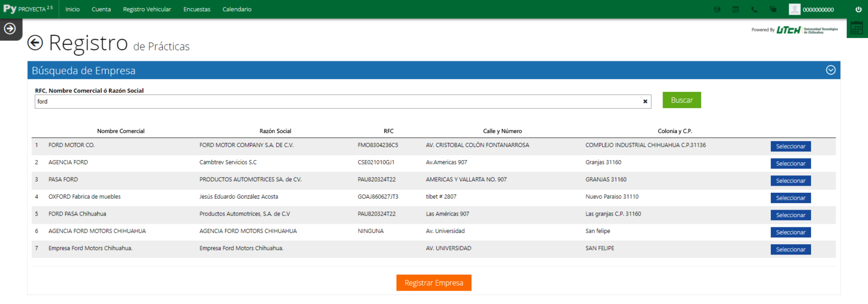
Task: Click RFC value GOAJ860627JT3
Action: (378, 197)
